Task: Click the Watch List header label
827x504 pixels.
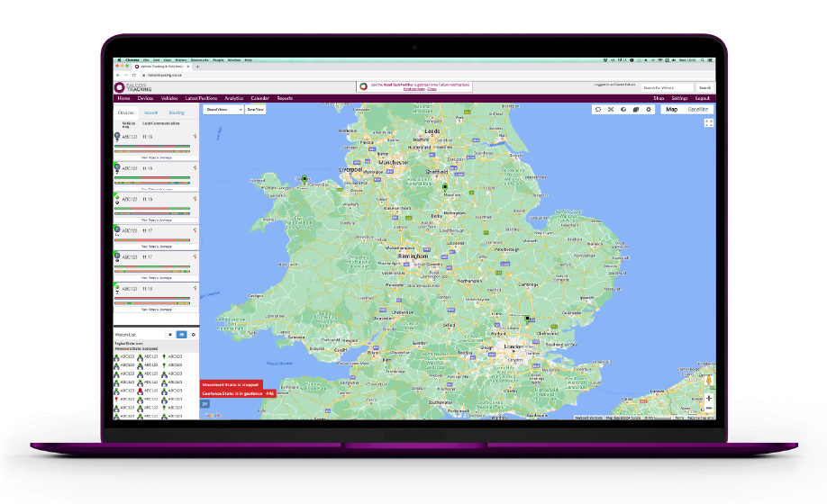Action: (125, 335)
